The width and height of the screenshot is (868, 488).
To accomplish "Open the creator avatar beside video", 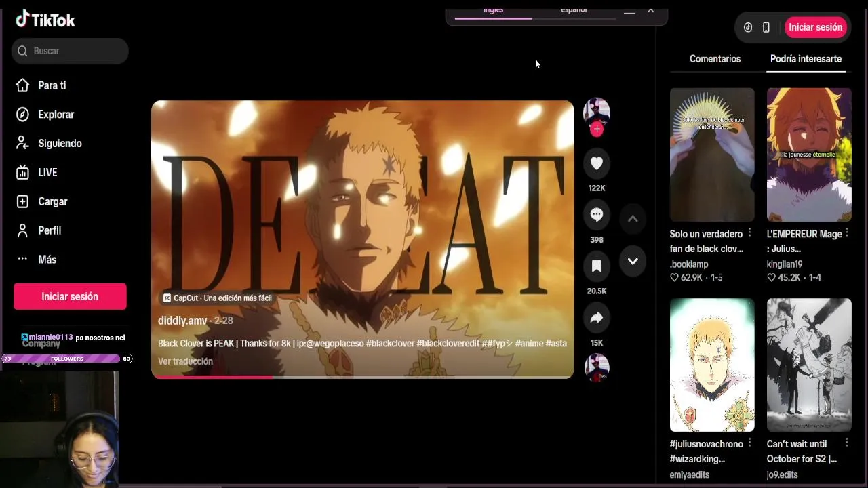I will [597, 110].
